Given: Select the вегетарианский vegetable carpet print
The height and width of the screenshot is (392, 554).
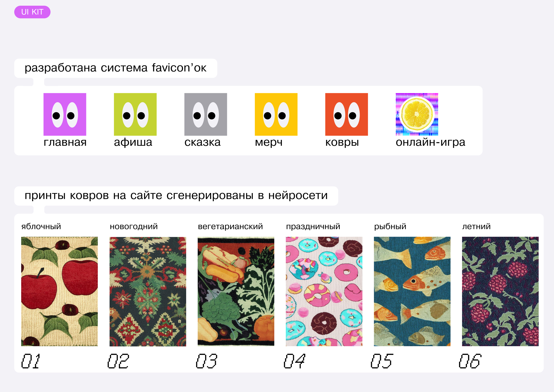Looking at the screenshot, I should point(236,291).
